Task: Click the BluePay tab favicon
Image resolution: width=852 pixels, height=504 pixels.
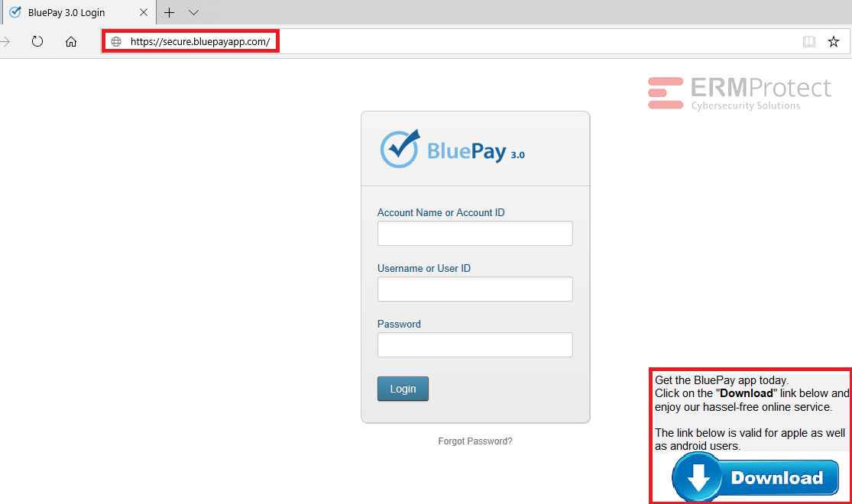Action: [x=16, y=12]
